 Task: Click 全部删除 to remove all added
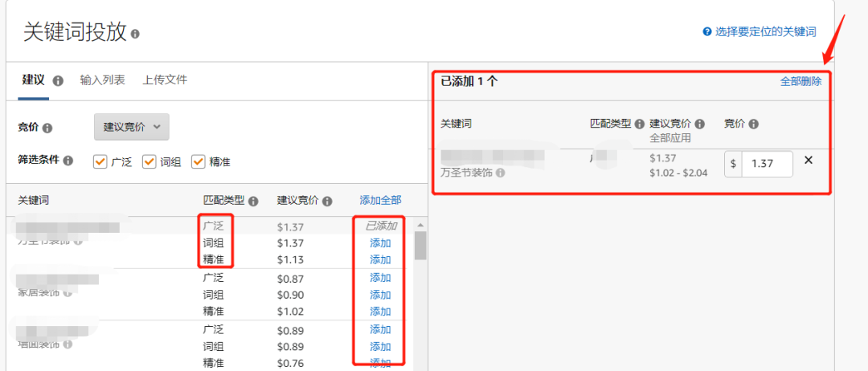tap(800, 81)
